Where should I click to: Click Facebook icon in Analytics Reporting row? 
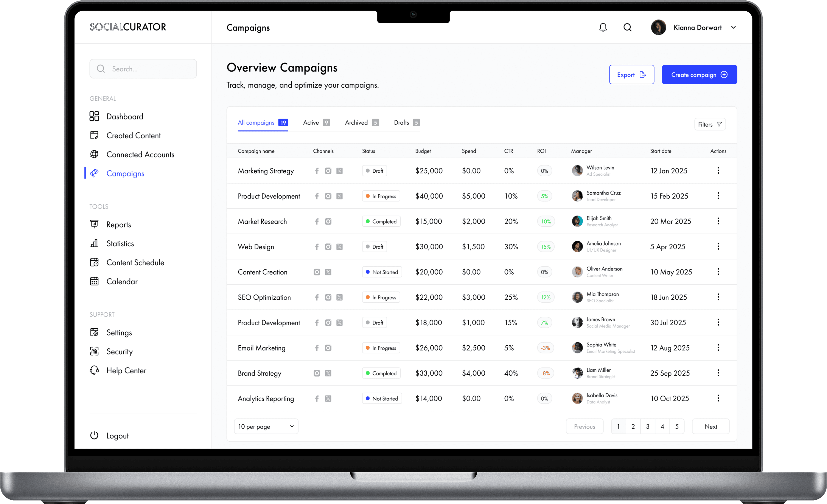click(317, 399)
